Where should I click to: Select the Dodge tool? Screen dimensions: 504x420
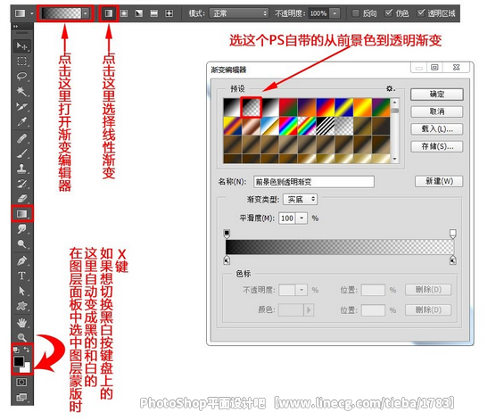(22, 244)
